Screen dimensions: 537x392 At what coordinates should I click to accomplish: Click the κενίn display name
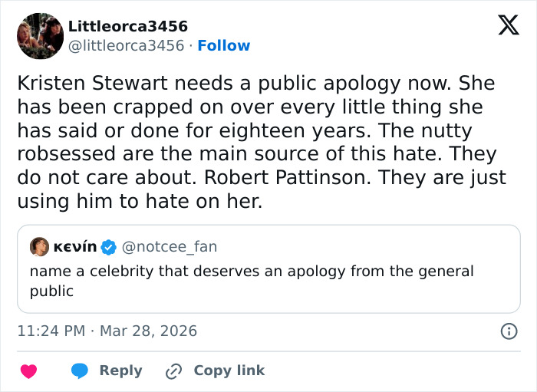coord(74,247)
